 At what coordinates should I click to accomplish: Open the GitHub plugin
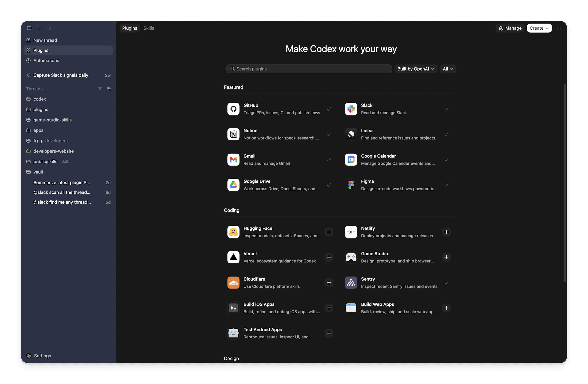pos(233,109)
